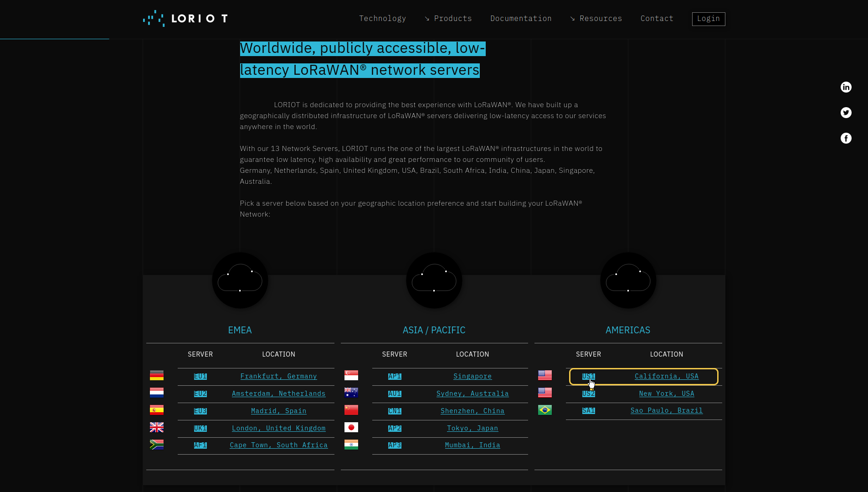
Task: Click the LORIOT logo
Action: (x=185, y=19)
